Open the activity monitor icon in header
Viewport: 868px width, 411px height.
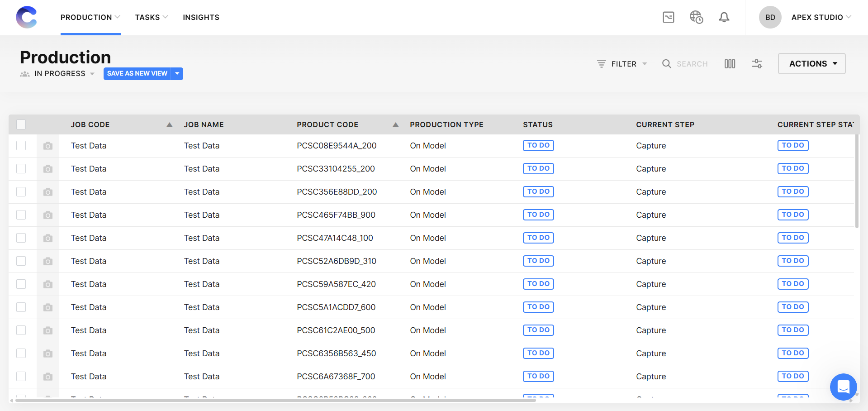(x=668, y=17)
